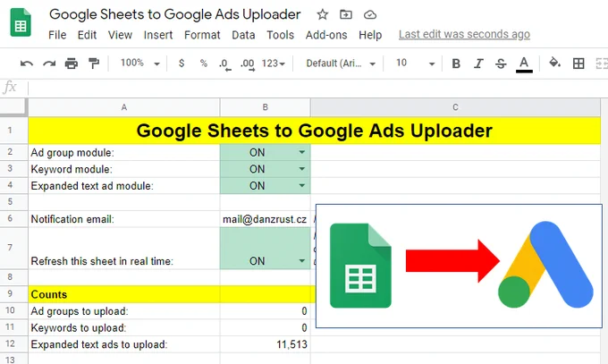608x364 pixels.
Task: Open the zoom 100% dropdown
Action: click(139, 63)
